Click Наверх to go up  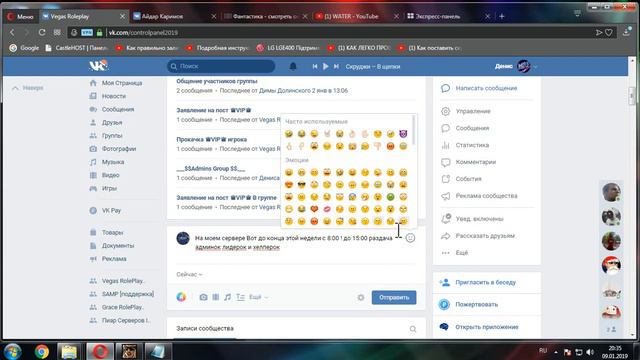(28, 88)
